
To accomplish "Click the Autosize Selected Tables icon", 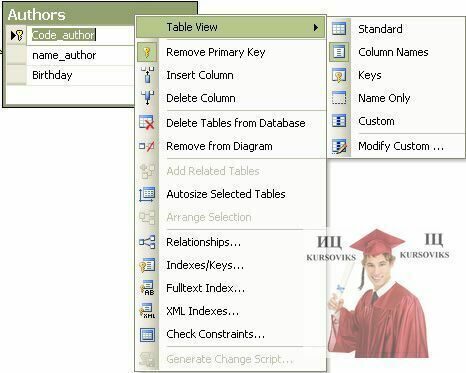I will coord(147,194).
